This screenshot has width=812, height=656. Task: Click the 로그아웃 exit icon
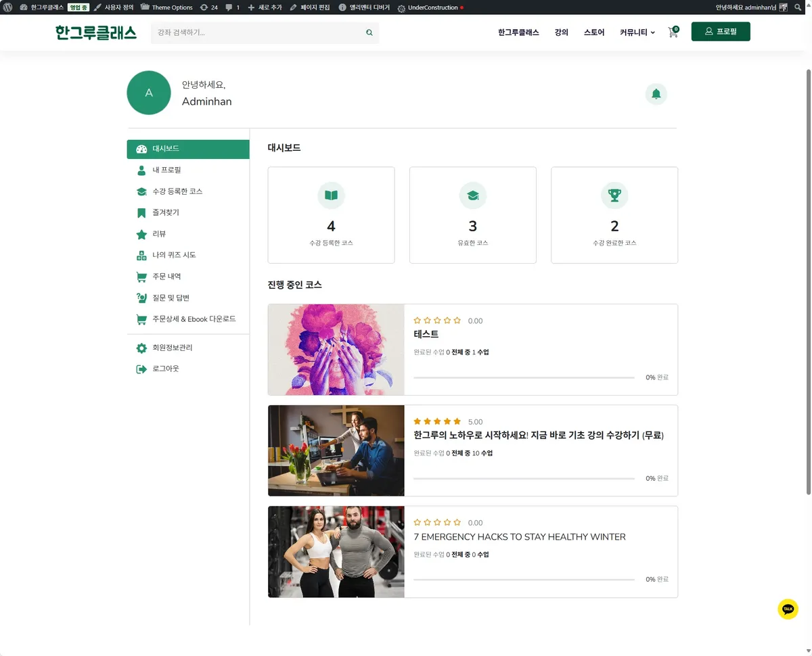point(141,369)
